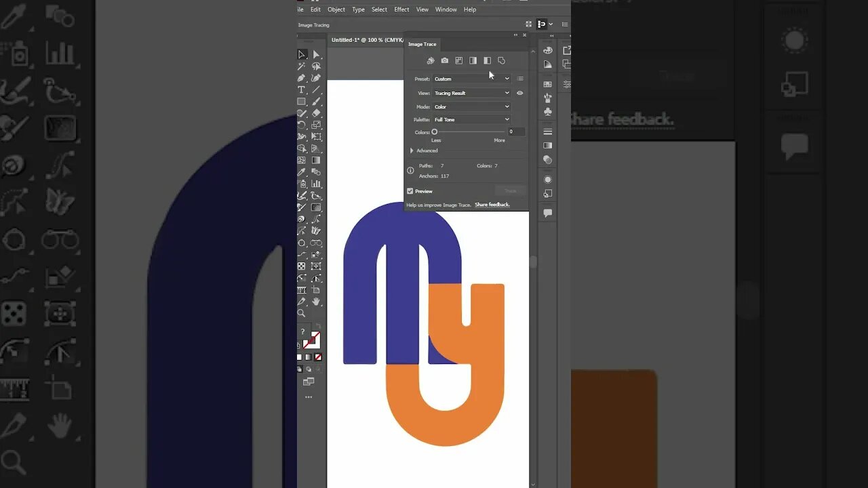868x488 pixels.
Task: Open the Window menu
Action: click(x=446, y=9)
